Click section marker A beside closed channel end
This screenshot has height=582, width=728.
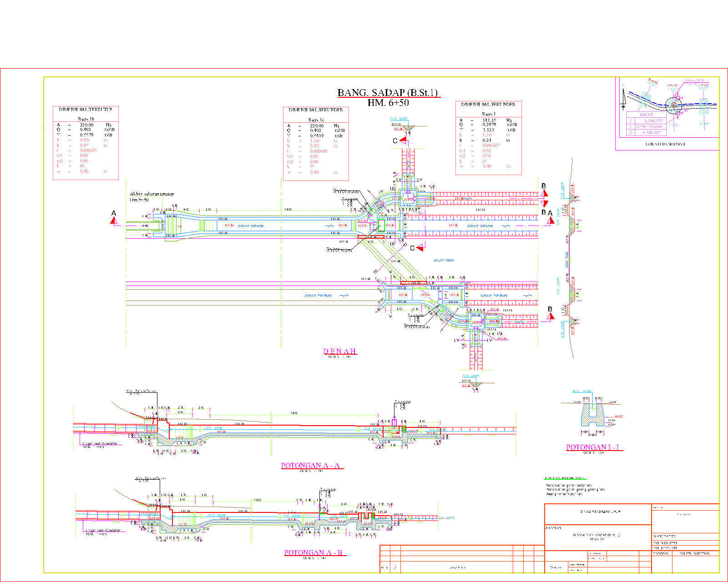pos(114,218)
